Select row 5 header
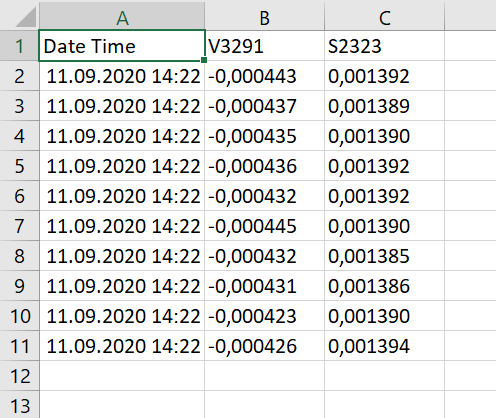Image resolution: width=496 pixels, height=418 pixels. click(19, 166)
